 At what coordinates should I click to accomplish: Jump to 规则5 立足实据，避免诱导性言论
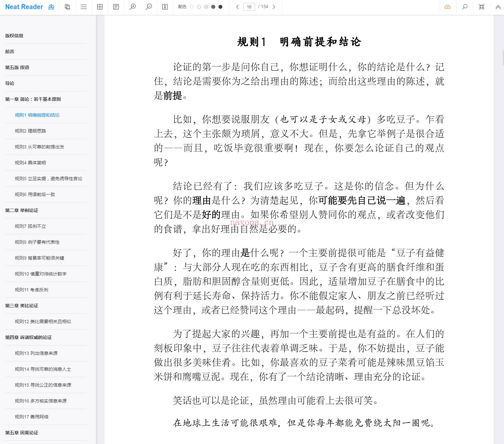click(49, 179)
